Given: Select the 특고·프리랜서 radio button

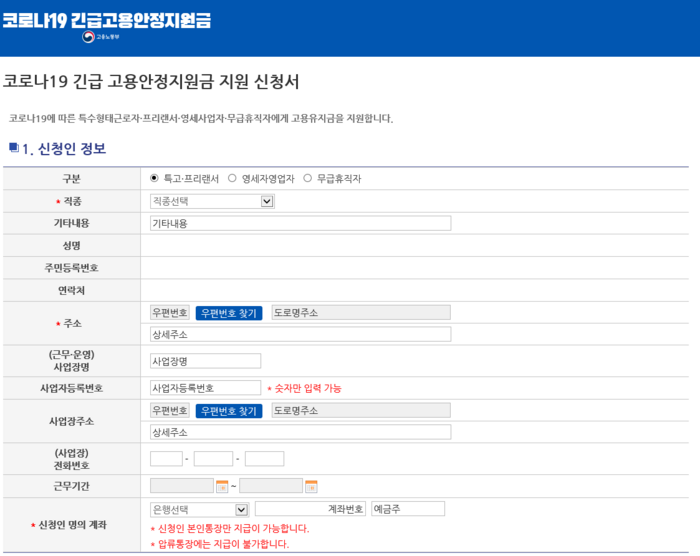Looking at the screenshot, I should coord(154,178).
